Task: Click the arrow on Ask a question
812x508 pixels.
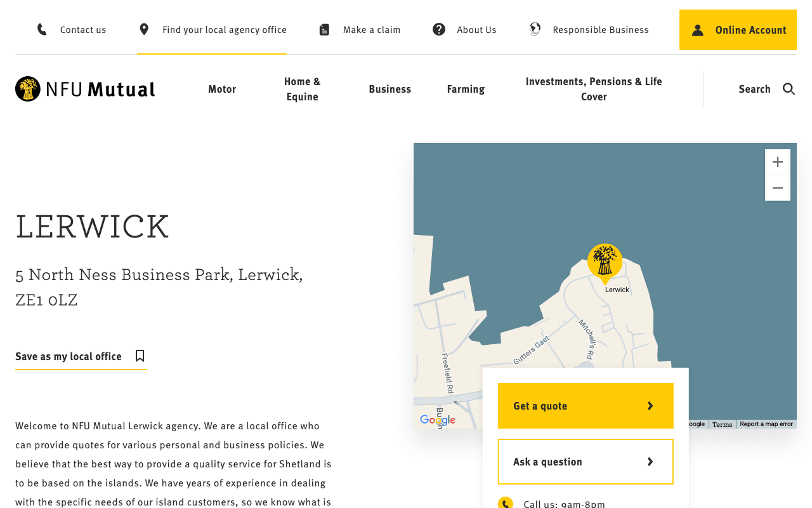Action: click(650, 462)
